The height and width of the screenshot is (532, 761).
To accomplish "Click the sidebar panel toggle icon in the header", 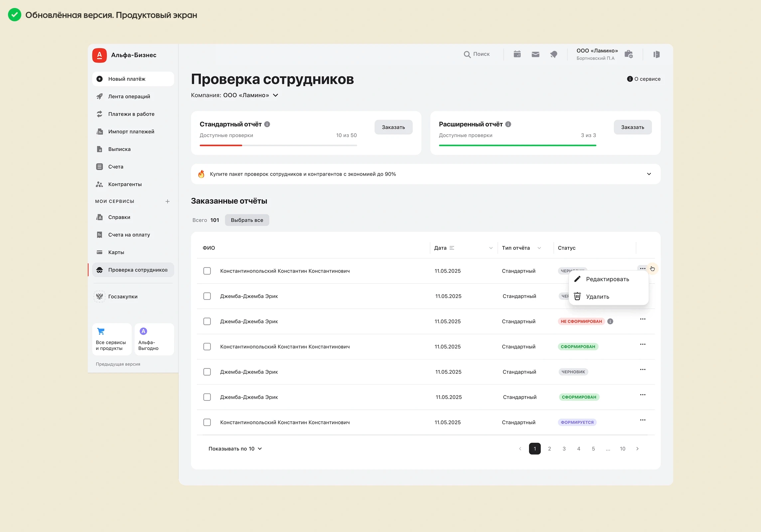I will [656, 54].
